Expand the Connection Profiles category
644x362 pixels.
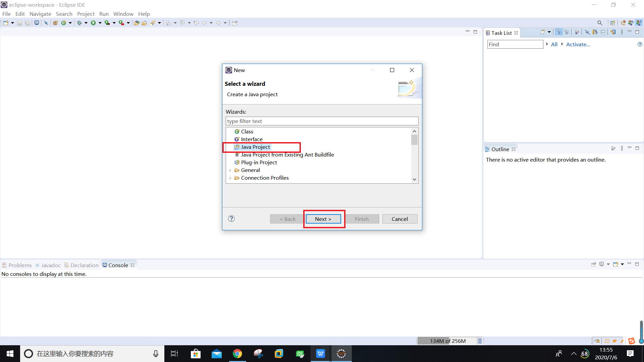point(229,178)
